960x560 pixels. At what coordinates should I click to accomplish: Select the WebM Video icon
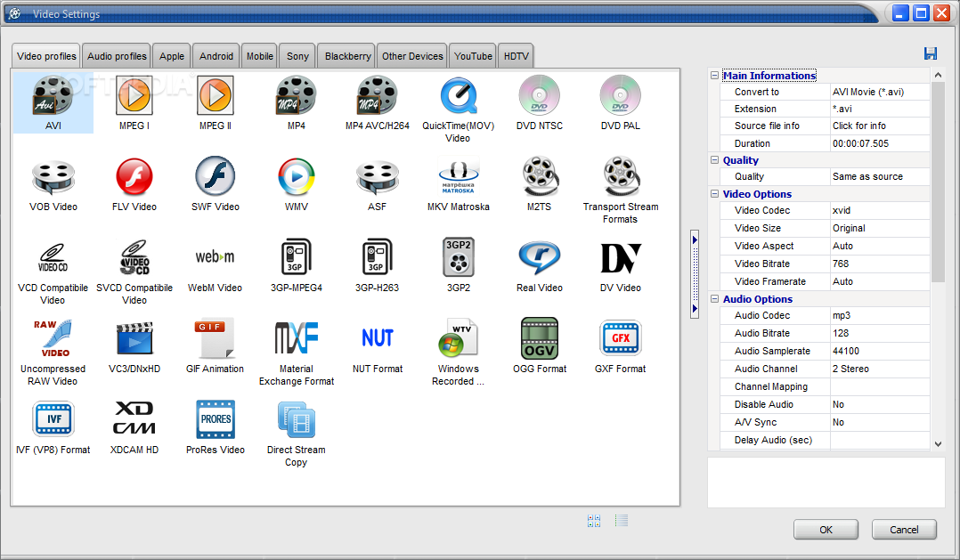click(216, 257)
